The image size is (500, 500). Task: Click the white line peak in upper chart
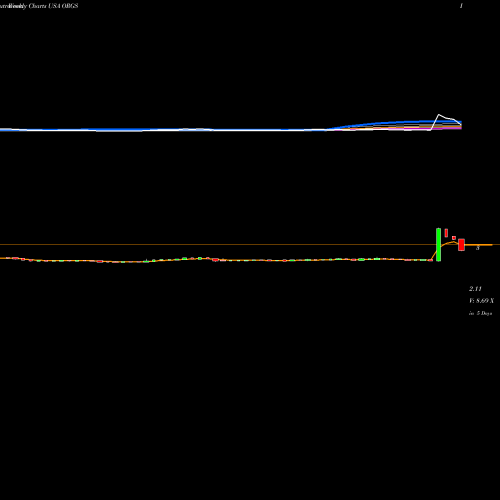pos(439,115)
